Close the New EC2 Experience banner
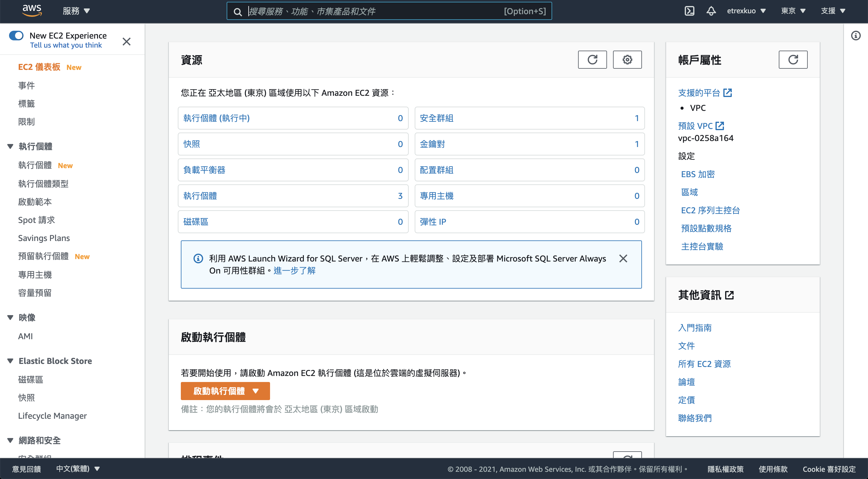This screenshot has height=479, width=868. coord(126,42)
